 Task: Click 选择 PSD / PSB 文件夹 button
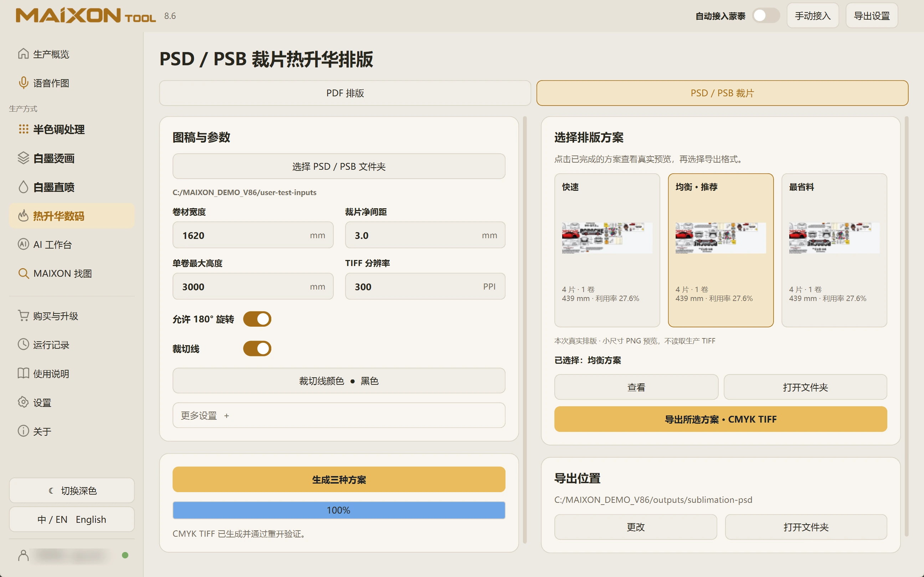(x=339, y=166)
